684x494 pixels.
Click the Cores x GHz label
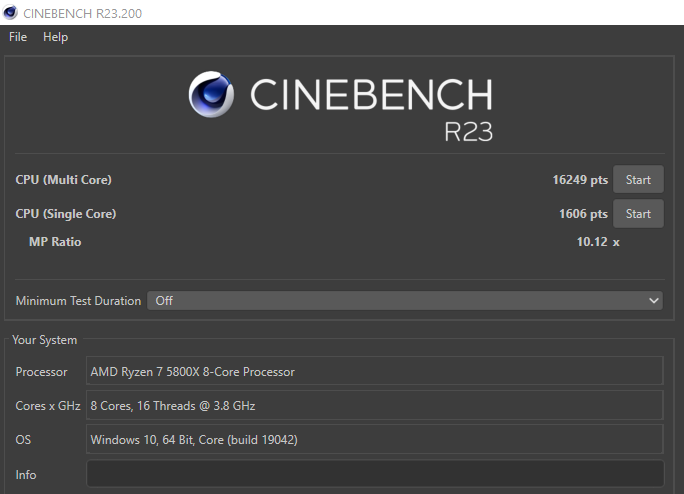point(48,406)
